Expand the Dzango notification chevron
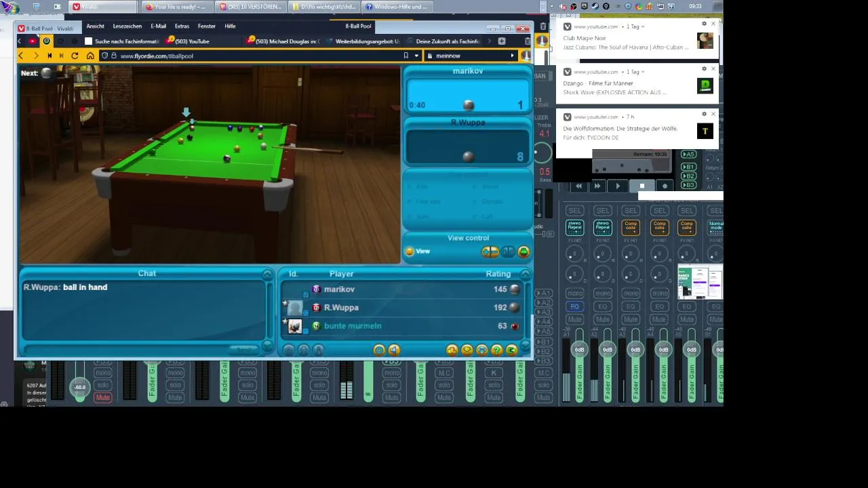Image resolution: width=868 pixels, height=488 pixels. pyautogui.click(x=642, y=72)
